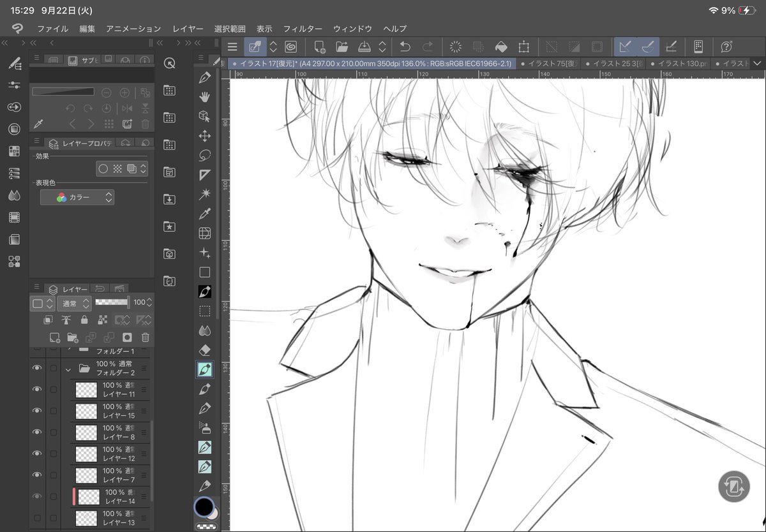Open the layer opacity value stepper
766x532 pixels.
[x=150, y=302]
